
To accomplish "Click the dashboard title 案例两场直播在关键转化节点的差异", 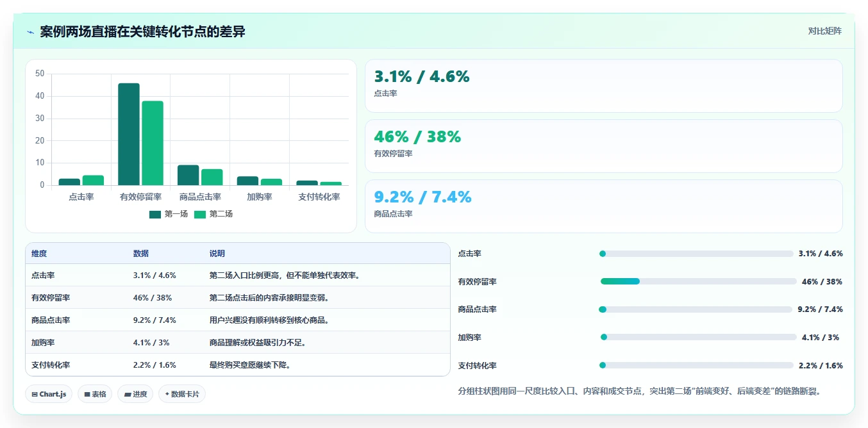I will pos(142,31).
